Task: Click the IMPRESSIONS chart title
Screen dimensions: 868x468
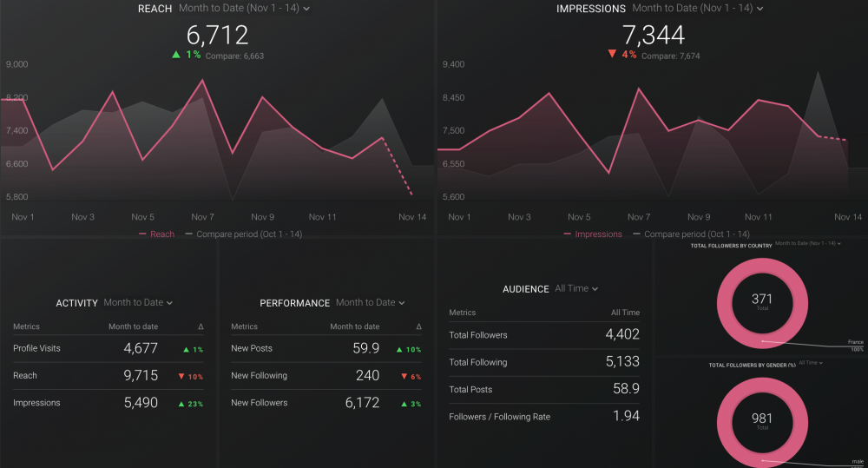Action: [x=590, y=9]
